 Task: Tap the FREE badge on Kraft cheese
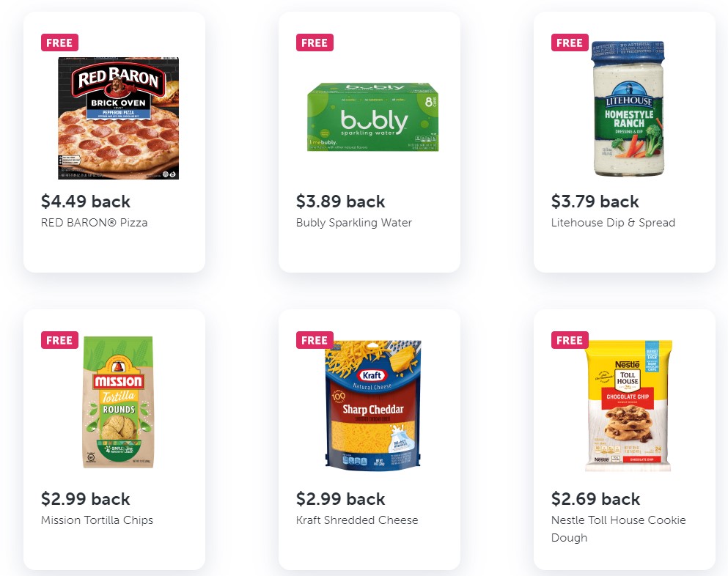point(315,340)
